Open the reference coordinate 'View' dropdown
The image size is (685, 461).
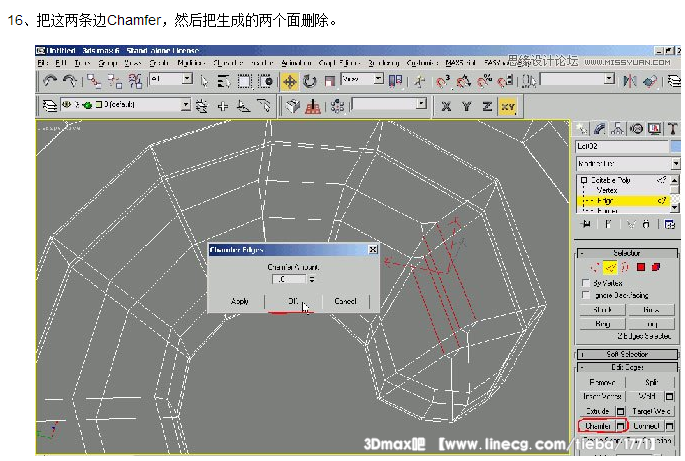(x=363, y=80)
